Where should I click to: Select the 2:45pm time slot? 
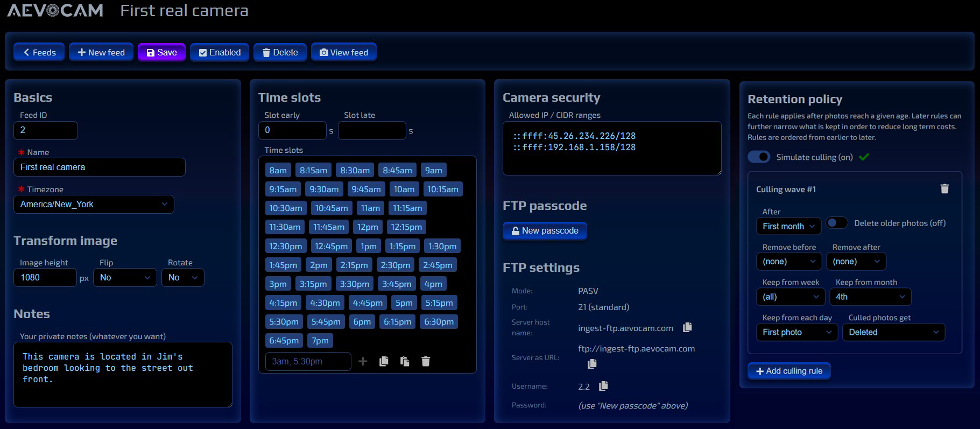[x=438, y=265]
